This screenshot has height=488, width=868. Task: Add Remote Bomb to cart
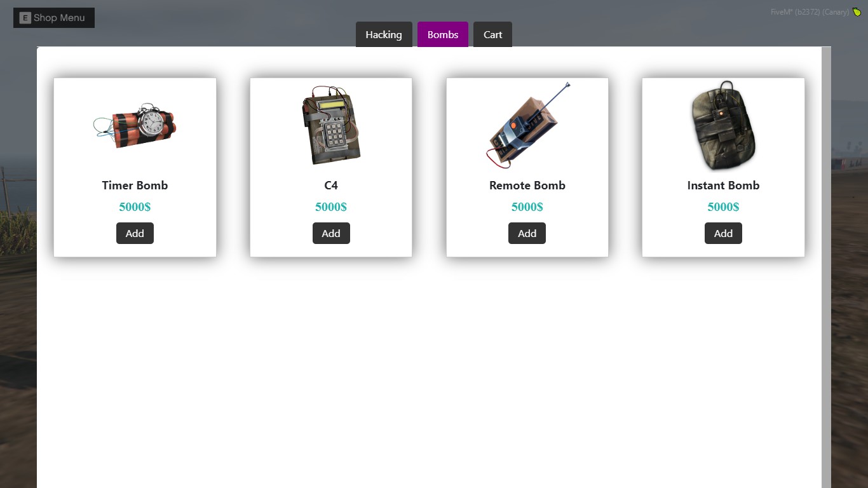pos(527,233)
